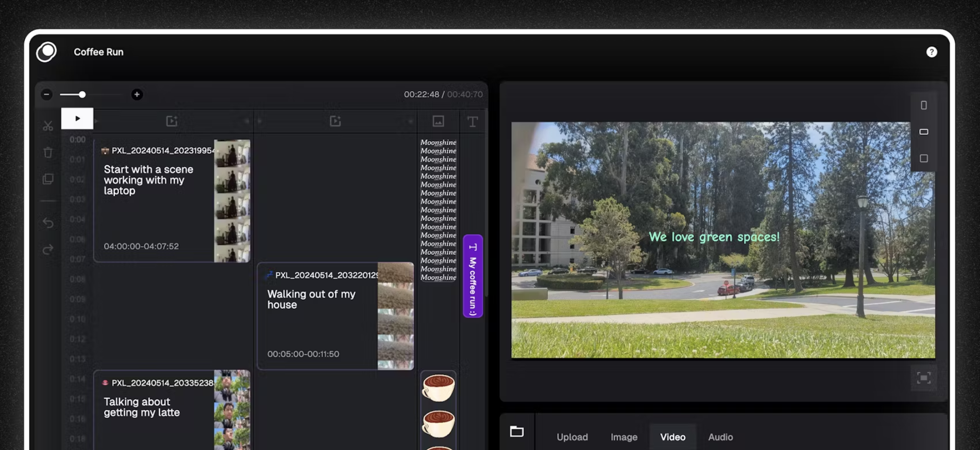Click the app logo icon beside Coffee Run

coord(46,51)
